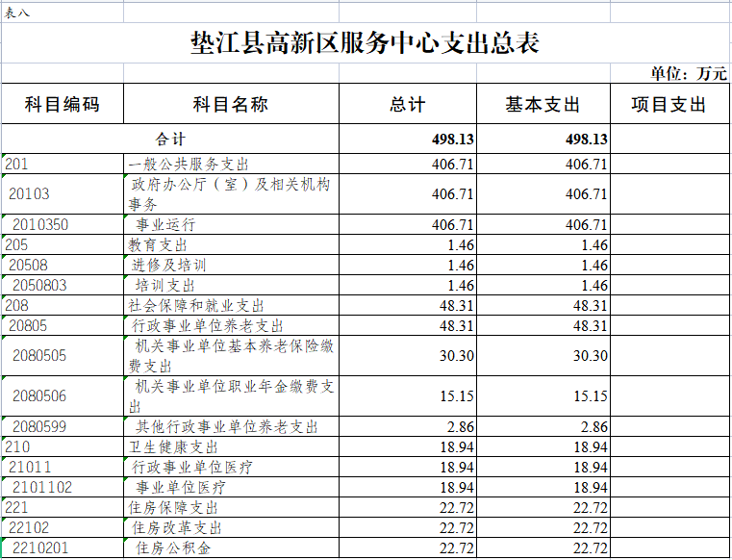Select the 教育支出 cell
732x560 pixels.
pos(231,244)
